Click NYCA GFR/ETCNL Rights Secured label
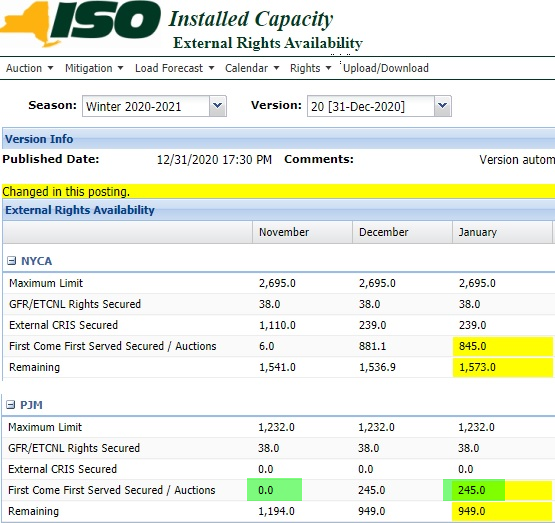Screen dimensions: 555x523 [75, 304]
